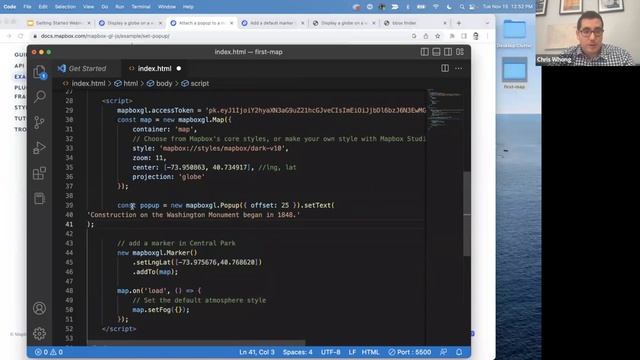Reload the page in the browser
The height and width of the screenshot is (360, 640).
(x=20, y=36)
